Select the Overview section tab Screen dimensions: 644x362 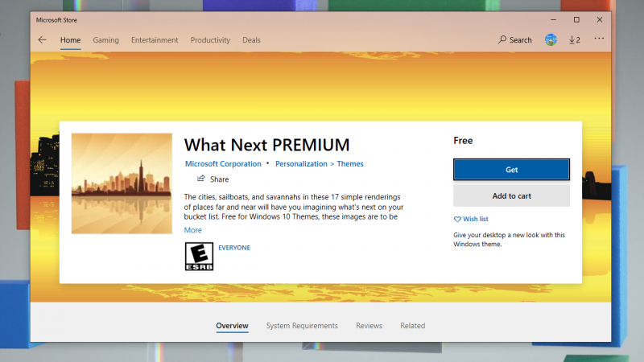[x=232, y=326]
